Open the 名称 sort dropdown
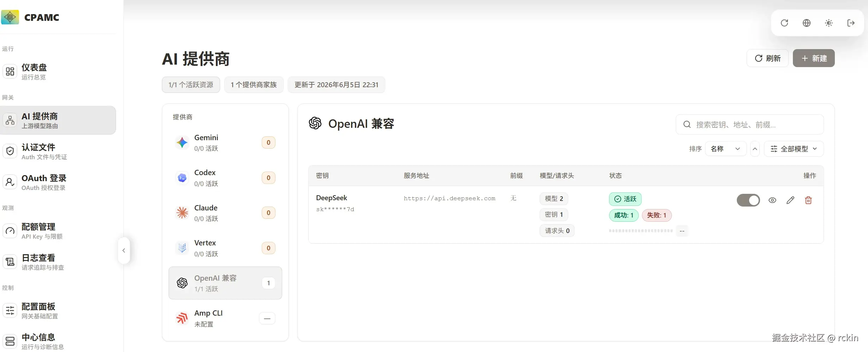This screenshot has width=868, height=352. point(726,149)
